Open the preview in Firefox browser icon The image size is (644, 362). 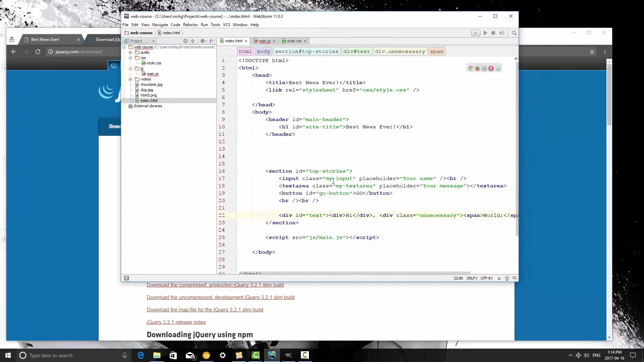coord(478,68)
